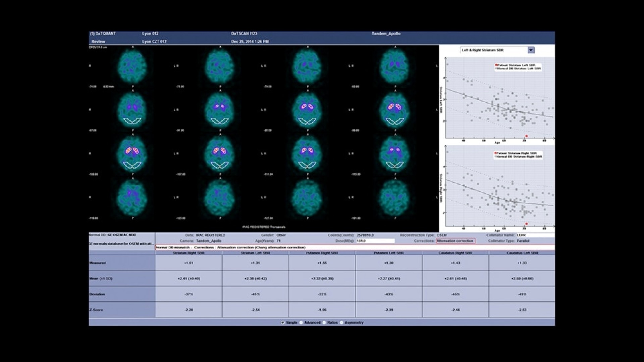Select the brain slice labeled -99.00

(395, 110)
